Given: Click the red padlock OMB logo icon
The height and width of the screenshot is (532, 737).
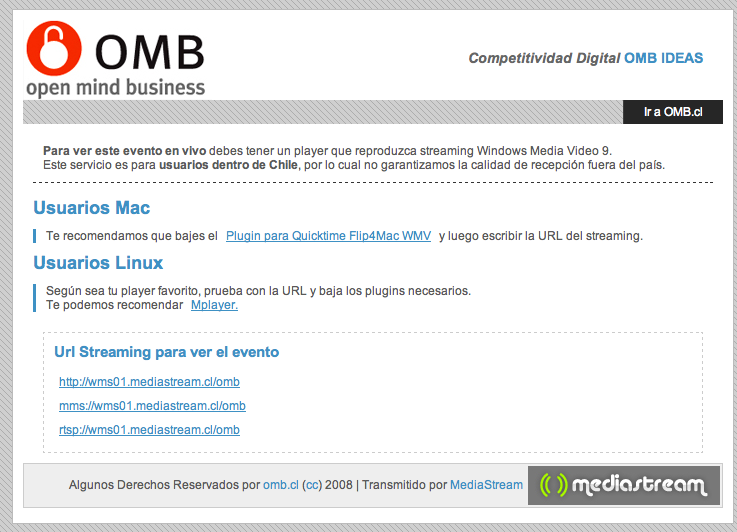Looking at the screenshot, I should click(x=54, y=48).
